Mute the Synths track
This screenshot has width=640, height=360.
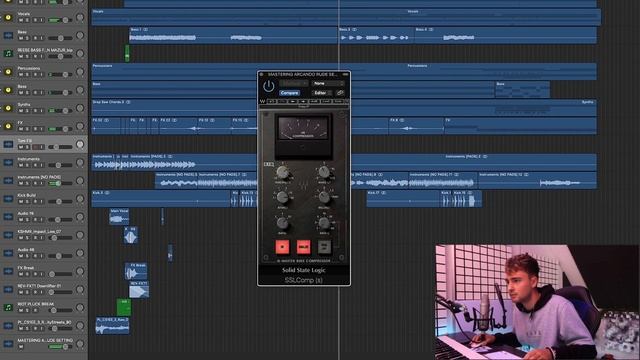pyautogui.click(x=21, y=111)
